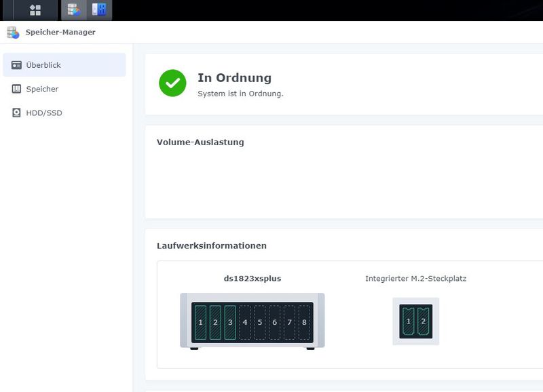Click the green In Ordnung status checkmark
543x392 pixels.
(174, 81)
